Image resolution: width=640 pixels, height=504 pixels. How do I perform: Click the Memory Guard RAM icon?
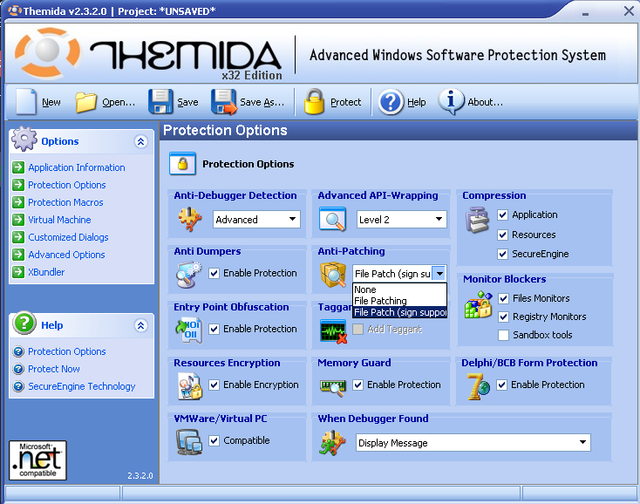pyautogui.click(x=333, y=388)
